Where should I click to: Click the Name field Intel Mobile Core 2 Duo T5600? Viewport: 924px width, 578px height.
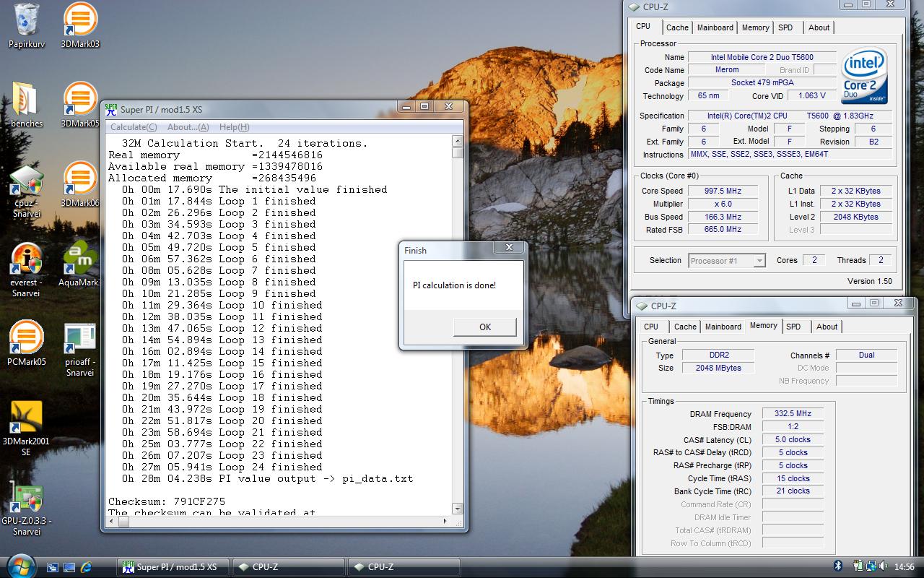[x=762, y=57]
